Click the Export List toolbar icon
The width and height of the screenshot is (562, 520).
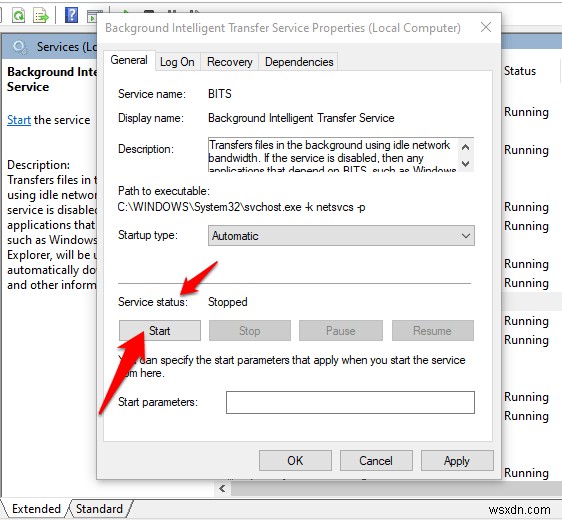(x=41, y=15)
